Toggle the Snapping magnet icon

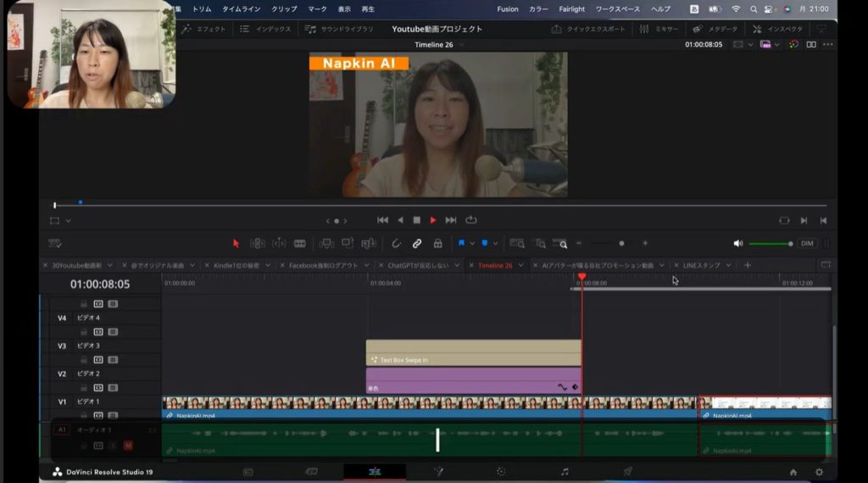(396, 243)
